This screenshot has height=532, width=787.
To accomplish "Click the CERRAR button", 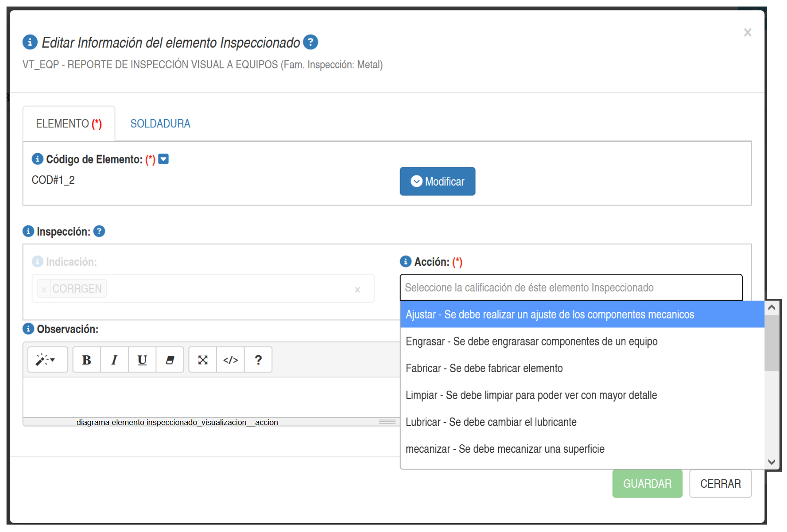I will [x=720, y=483].
